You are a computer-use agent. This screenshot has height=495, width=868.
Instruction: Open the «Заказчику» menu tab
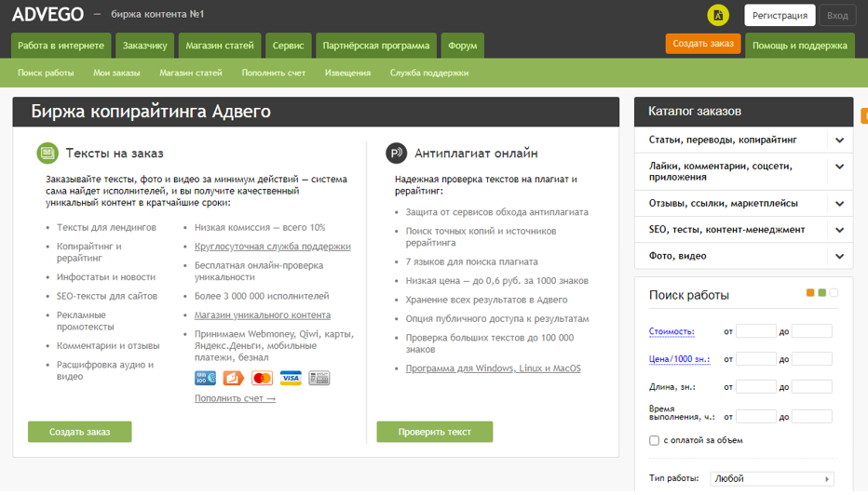145,46
